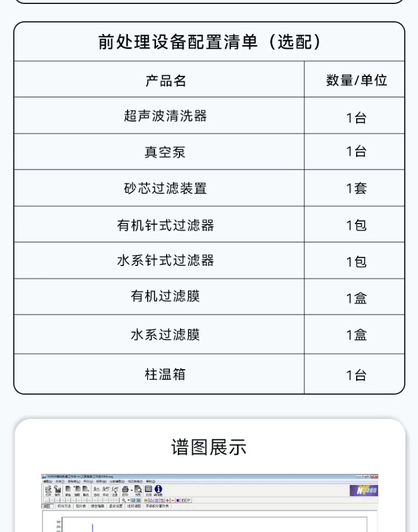The height and width of the screenshot is (532, 418).
Task: Click the 手动 integration toolbar icon
Action: (x=105, y=490)
